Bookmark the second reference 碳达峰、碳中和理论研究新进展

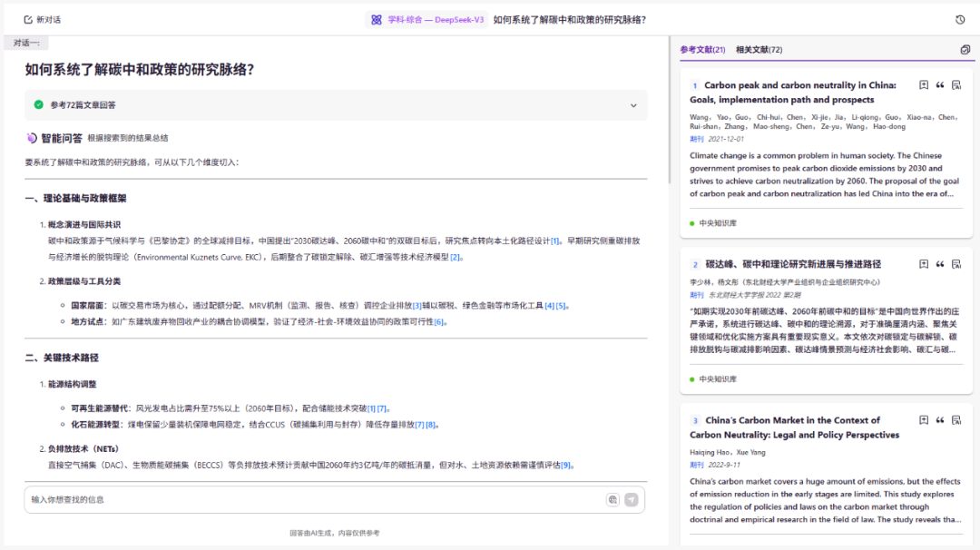tap(924, 264)
